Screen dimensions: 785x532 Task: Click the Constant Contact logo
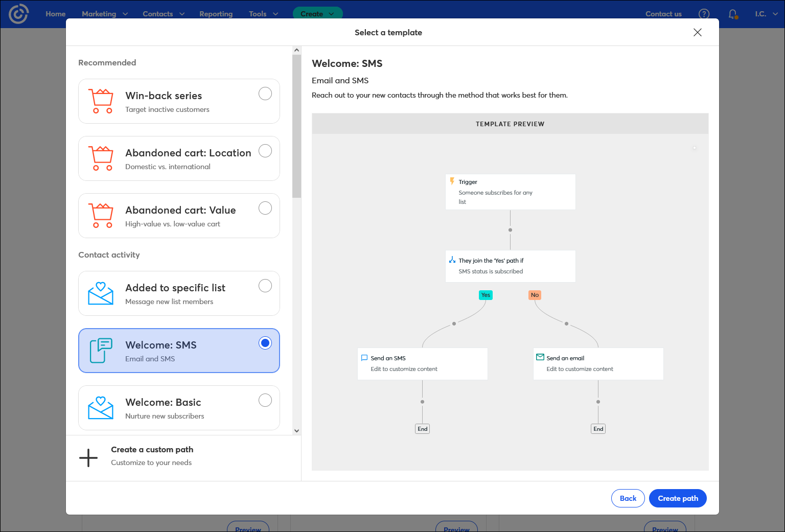tap(19, 14)
